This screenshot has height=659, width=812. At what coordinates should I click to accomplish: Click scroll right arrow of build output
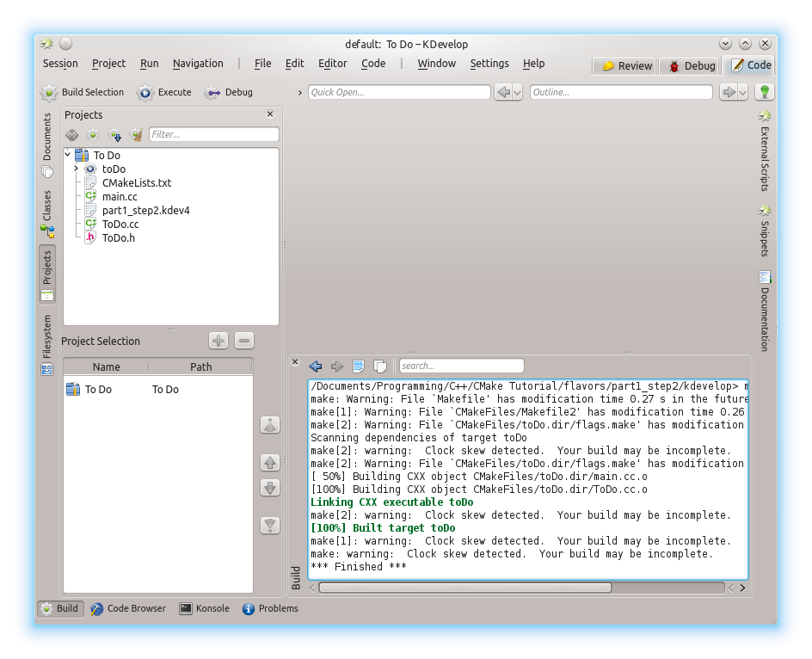tap(742, 588)
